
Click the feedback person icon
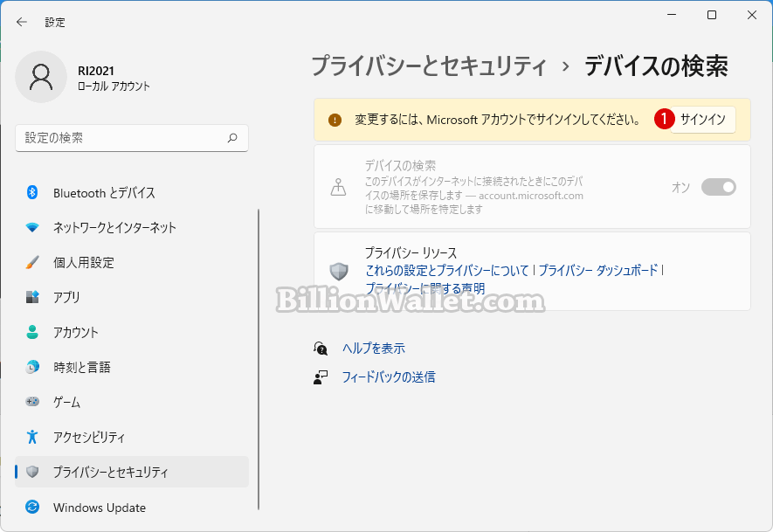point(321,377)
